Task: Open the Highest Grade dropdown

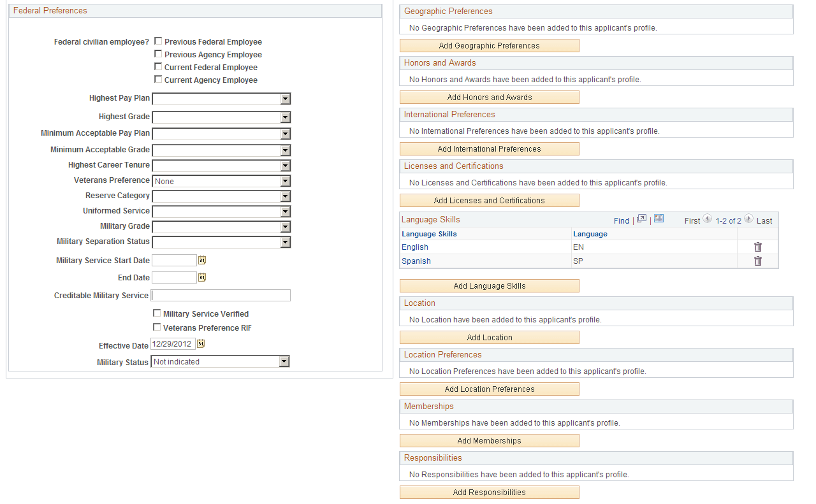Action: pos(286,117)
